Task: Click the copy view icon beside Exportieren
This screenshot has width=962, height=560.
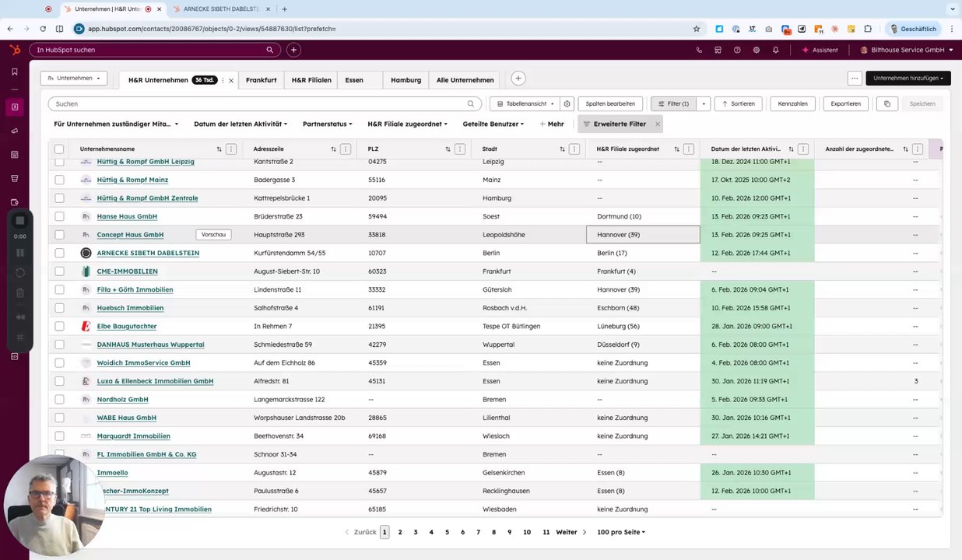Action: (887, 103)
